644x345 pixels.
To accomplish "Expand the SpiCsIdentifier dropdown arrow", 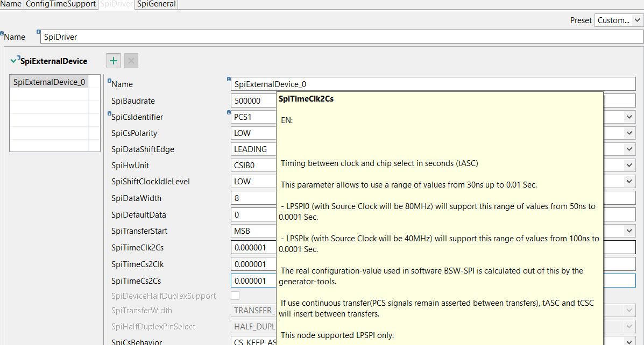I will [629, 117].
